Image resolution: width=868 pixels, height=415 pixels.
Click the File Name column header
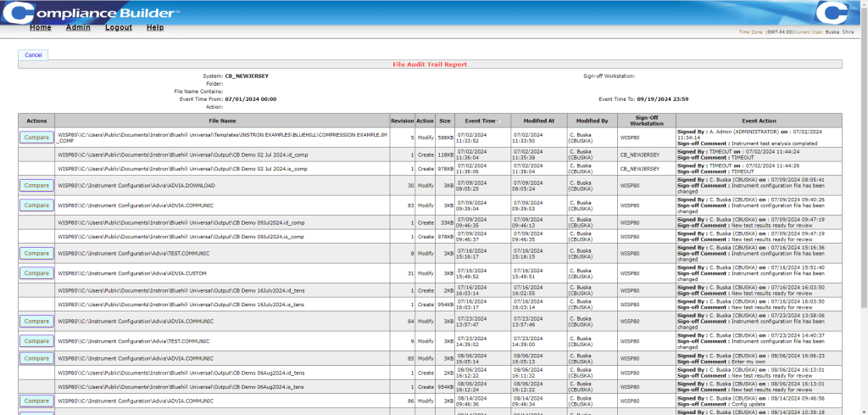[222, 121]
